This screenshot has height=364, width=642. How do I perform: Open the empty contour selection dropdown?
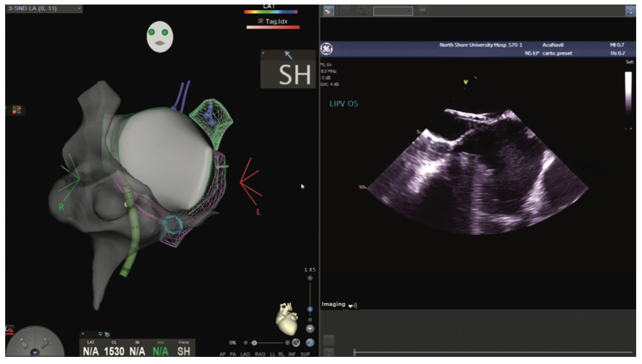[x=392, y=11]
